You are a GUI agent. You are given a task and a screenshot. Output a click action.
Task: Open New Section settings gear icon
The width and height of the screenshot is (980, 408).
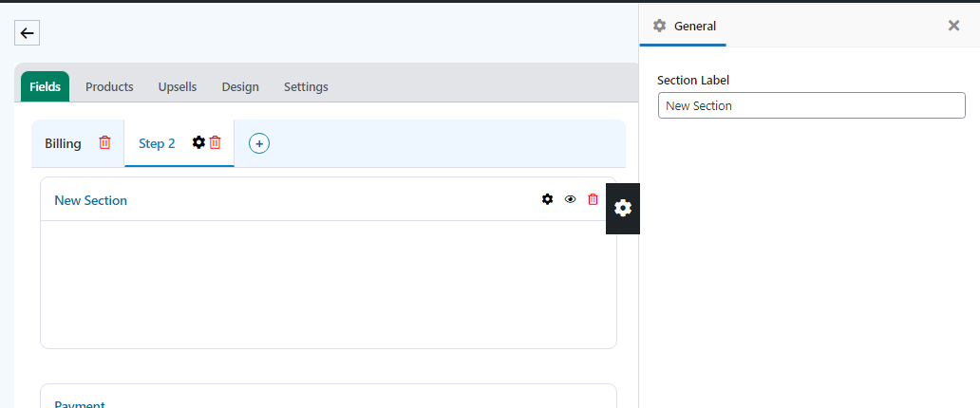(548, 199)
